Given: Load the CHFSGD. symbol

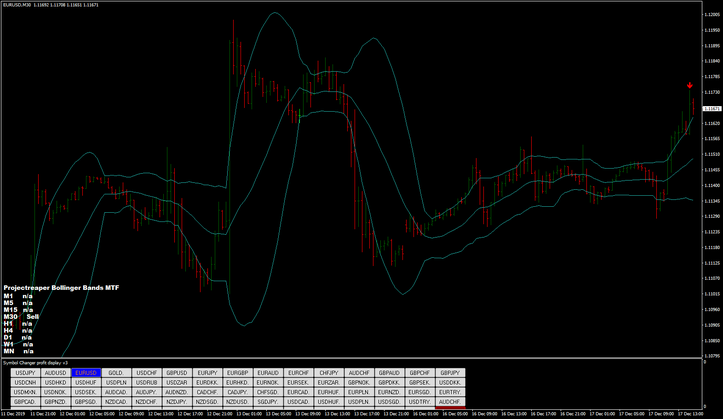Looking at the screenshot, I should 268,392.
